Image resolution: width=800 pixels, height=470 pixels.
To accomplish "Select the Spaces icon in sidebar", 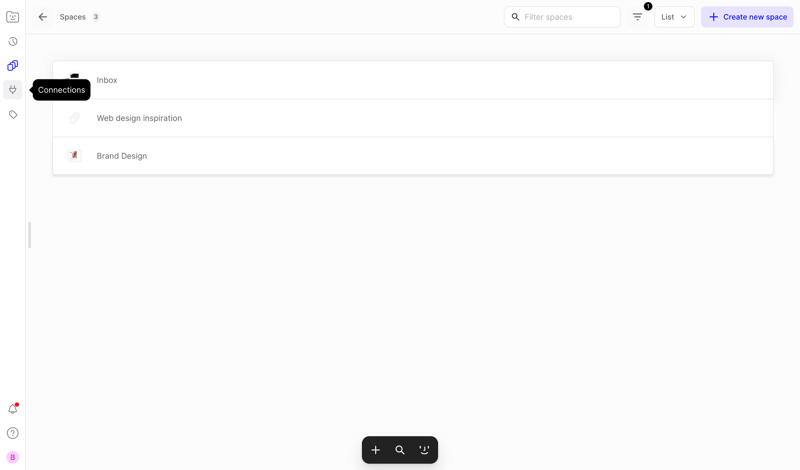I will click(13, 66).
